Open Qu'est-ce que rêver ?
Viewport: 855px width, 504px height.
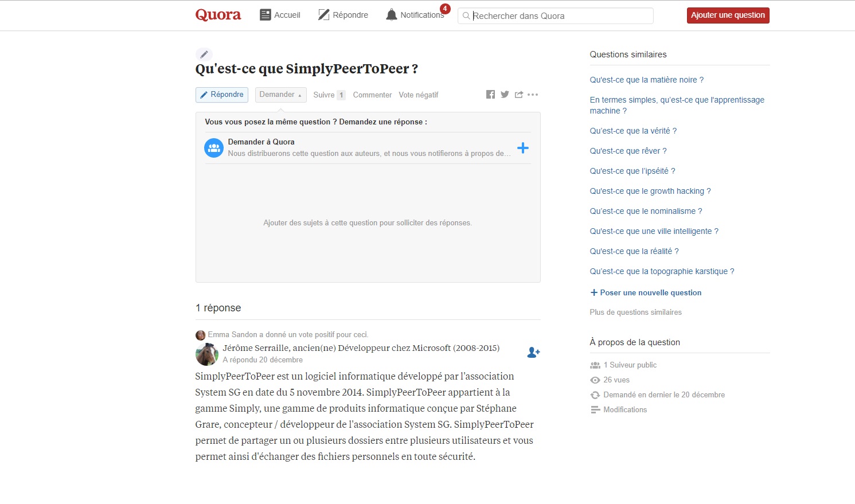click(x=628, y=151)
